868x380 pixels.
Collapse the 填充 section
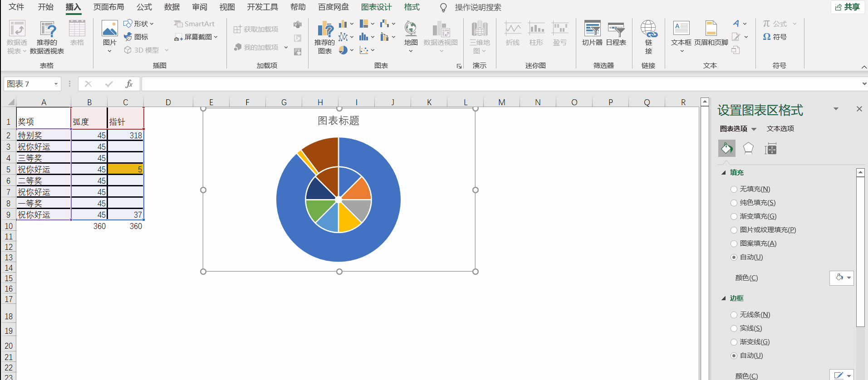724,173
